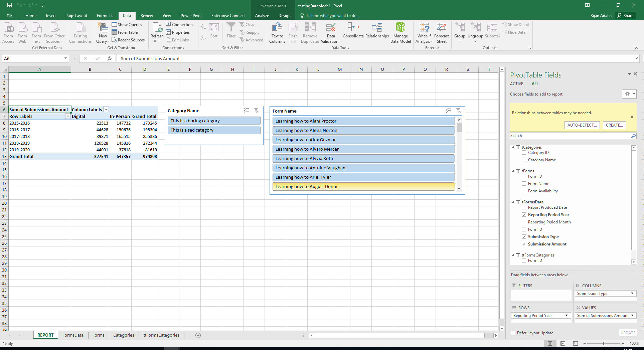
Task: Open Manage Data Model
Action: [400, 33]
